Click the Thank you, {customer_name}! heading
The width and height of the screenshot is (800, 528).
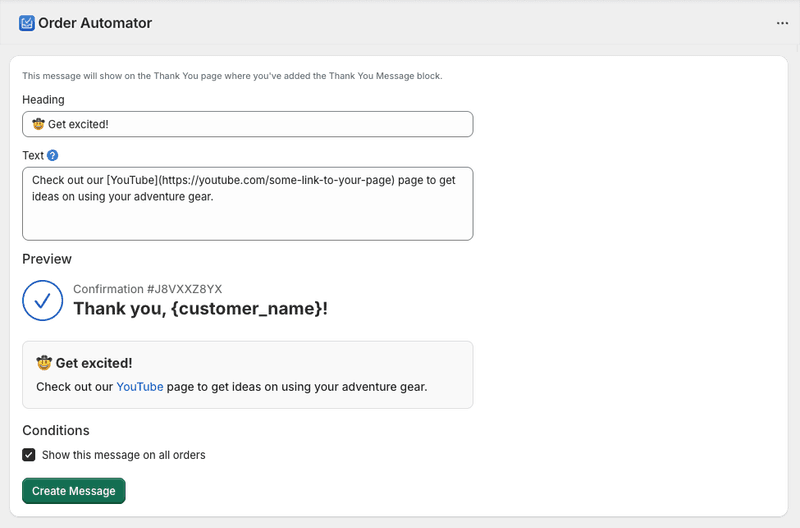pos(201,309)
